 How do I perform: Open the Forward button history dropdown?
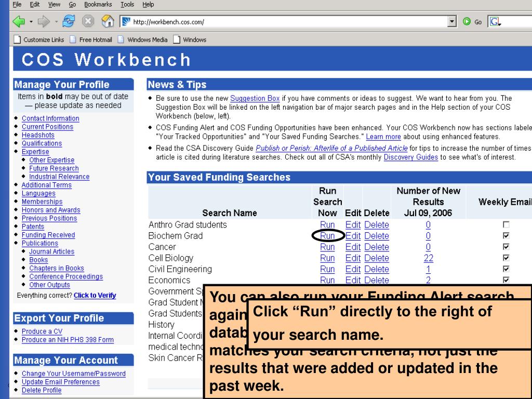(56, 22)
